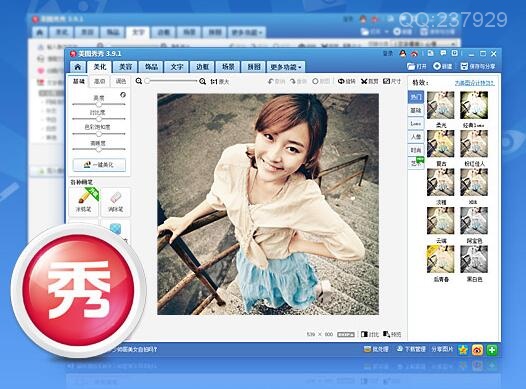Click the brightness slider handle
Screen dimensions: 526x389
(x=99, y=104)
